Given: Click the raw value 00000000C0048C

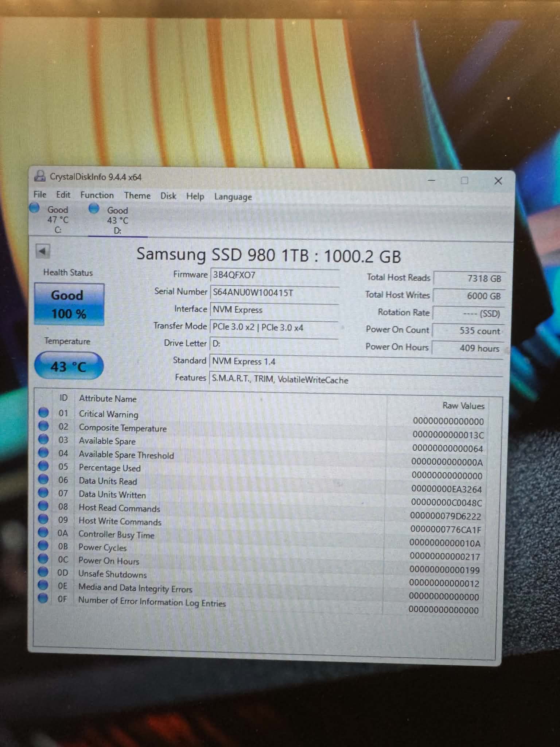Looking at the screenshot, I should [446, 503].
